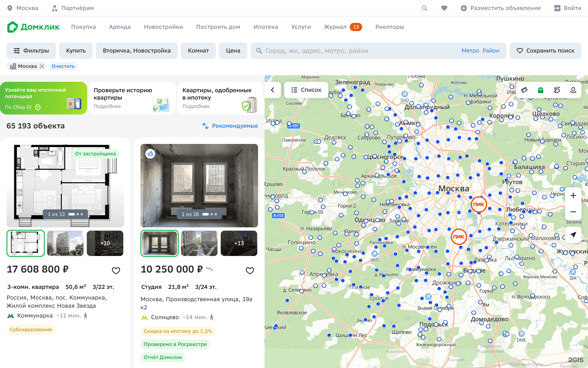Click the Проверено в Росреестре tag
The height and width of the screenshot is (368, 588).
click(175, 344)
